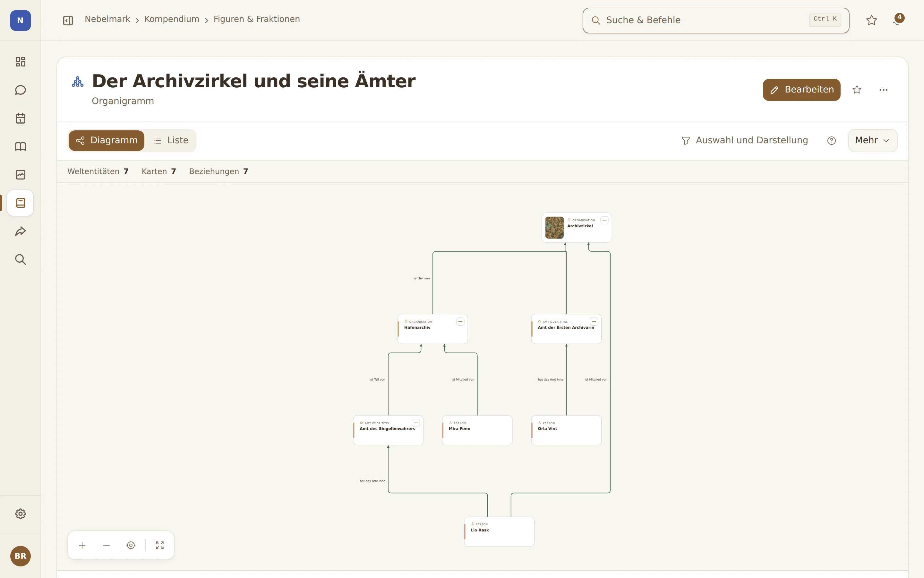Image resolution: width=924 pixels, height=578 pixels.
Task: Open image chart icon in sidebar
Action: [x=20, y=175]
